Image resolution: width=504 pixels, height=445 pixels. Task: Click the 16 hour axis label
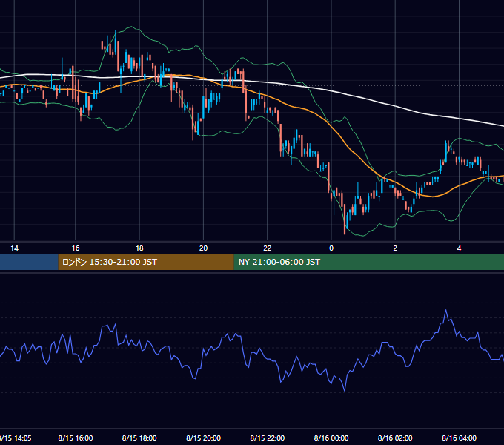click(75, 248)
